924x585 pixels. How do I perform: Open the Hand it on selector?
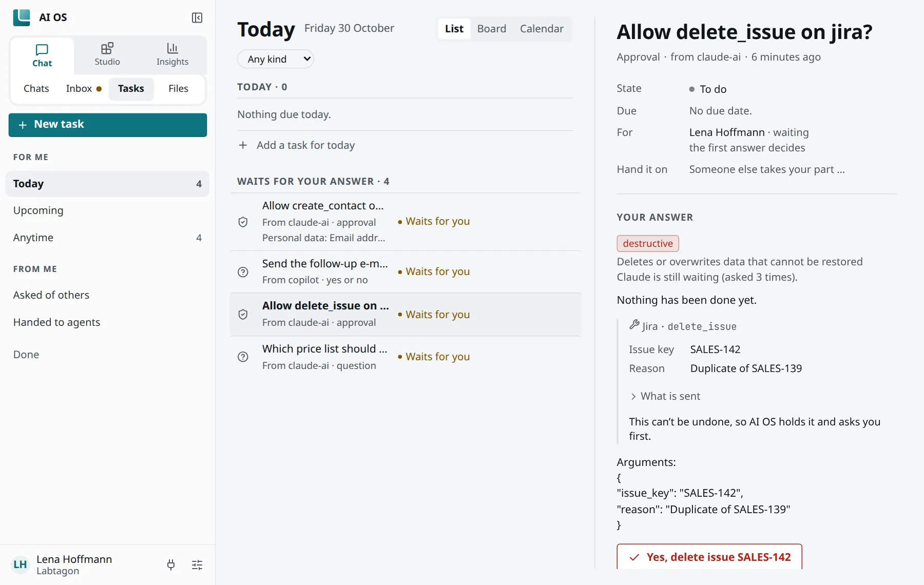pos(767,169)
